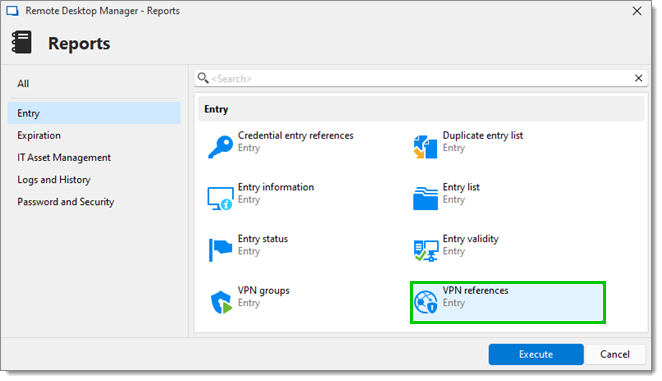Click the Entry list folder icon
The image size is (662, 381).
(x=425, y=199)
